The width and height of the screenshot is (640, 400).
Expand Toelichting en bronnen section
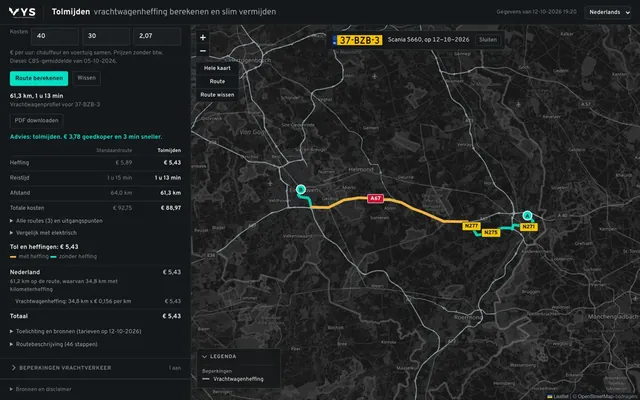[76, 331]
